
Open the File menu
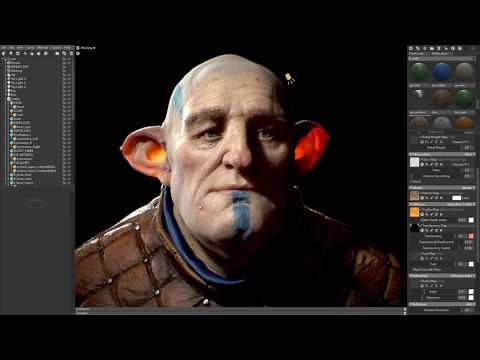click(3, 48)
